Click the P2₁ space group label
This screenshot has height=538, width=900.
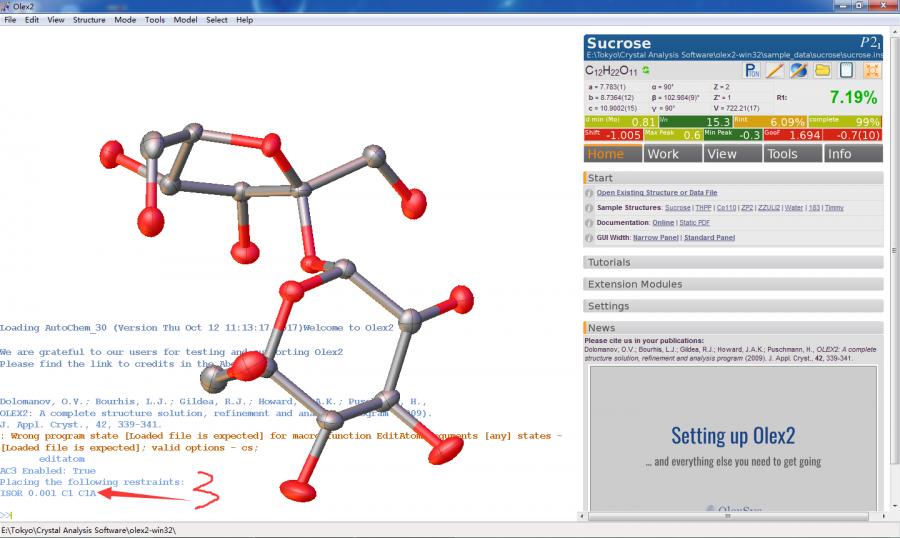(870, 43)
